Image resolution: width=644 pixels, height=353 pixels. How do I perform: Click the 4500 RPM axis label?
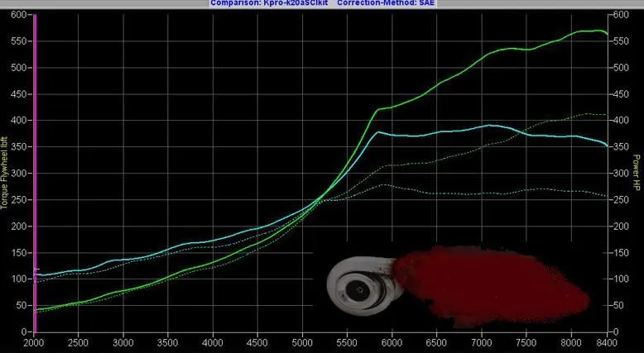[x=257, y=343]
